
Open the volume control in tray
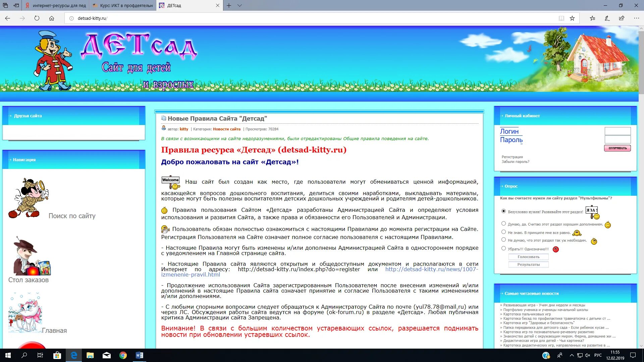pyautogui.click(x=588, y=355)
